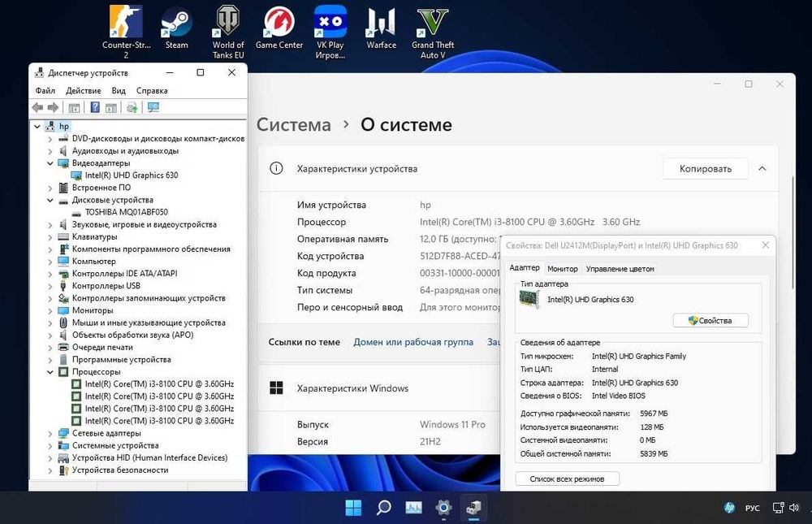Open the Warface desktop shortcut
This screenshot has height=524, width=812.
pyautogui.click(x=381, y=28)
